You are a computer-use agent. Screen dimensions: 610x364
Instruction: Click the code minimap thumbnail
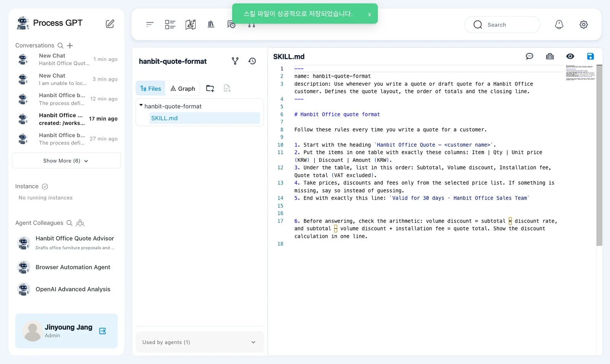580,72
